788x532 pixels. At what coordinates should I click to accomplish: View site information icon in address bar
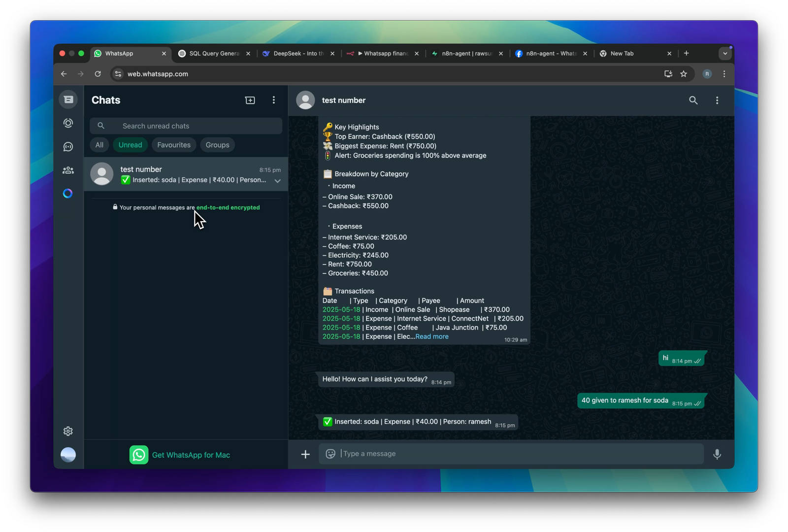coord(118,74)
